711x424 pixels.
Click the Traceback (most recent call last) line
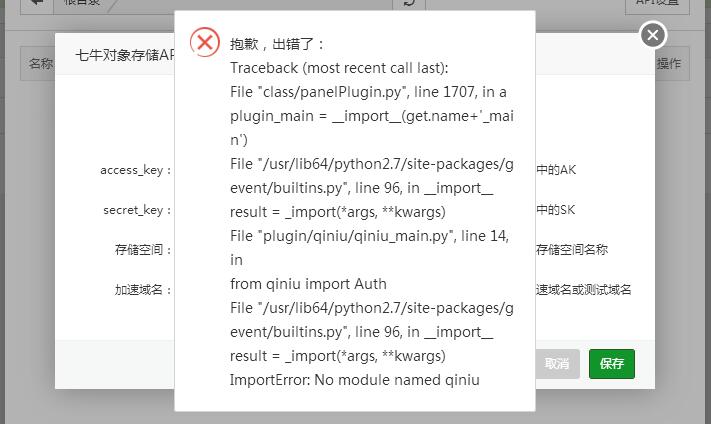click(339, 68)
